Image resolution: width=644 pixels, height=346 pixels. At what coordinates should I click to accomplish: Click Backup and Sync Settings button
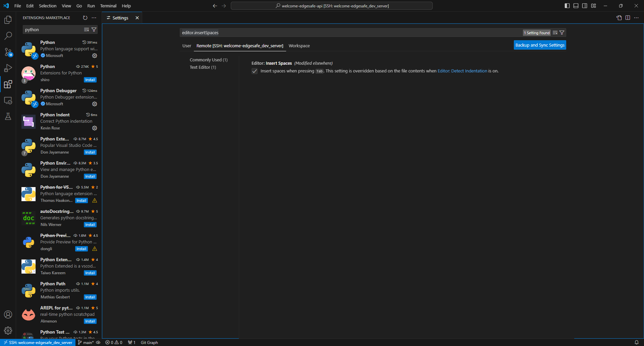(x=540, y=45)
